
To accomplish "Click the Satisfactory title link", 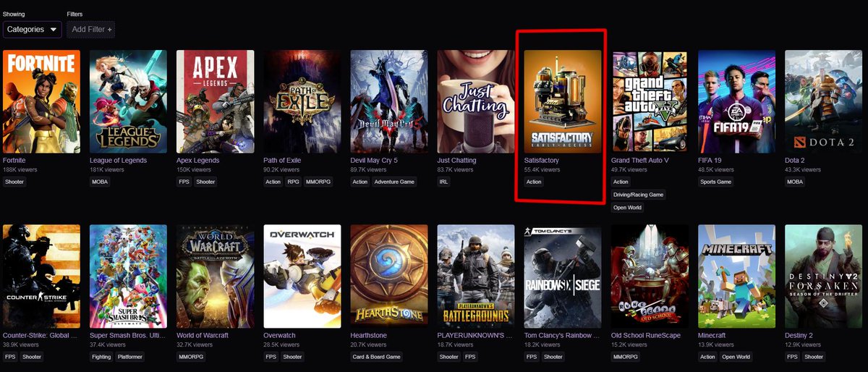I will 541,160.
